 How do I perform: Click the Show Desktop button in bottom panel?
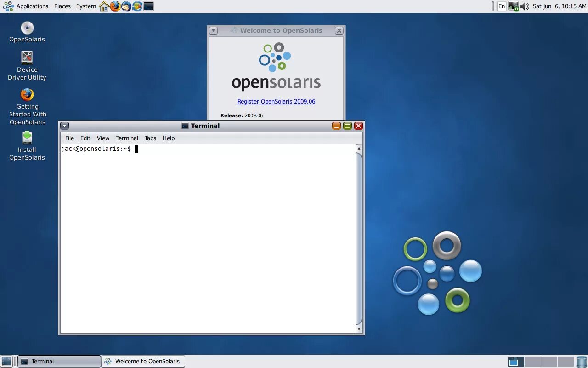tap(6, 361)
